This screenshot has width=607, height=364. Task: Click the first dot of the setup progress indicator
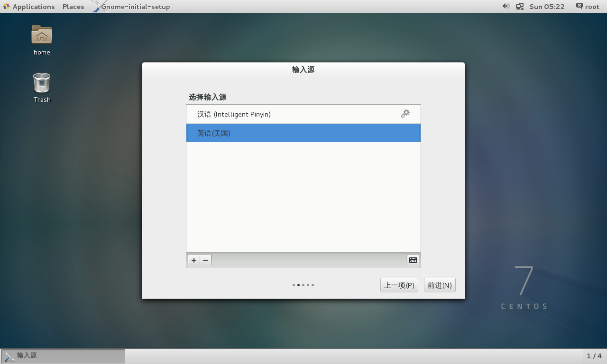[294, 285]
